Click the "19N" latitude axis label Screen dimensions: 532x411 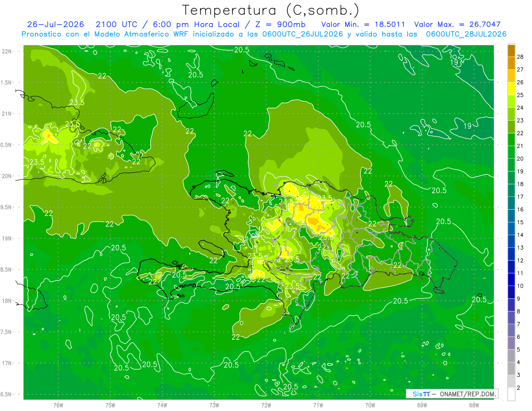click(6, 238)
